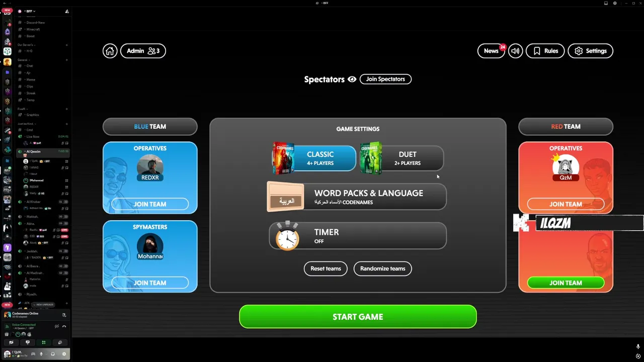Image resolution: width=644 pixels, height=362 pixels.
Task: Open Discord User Settings gear
Action: point(64,354)
